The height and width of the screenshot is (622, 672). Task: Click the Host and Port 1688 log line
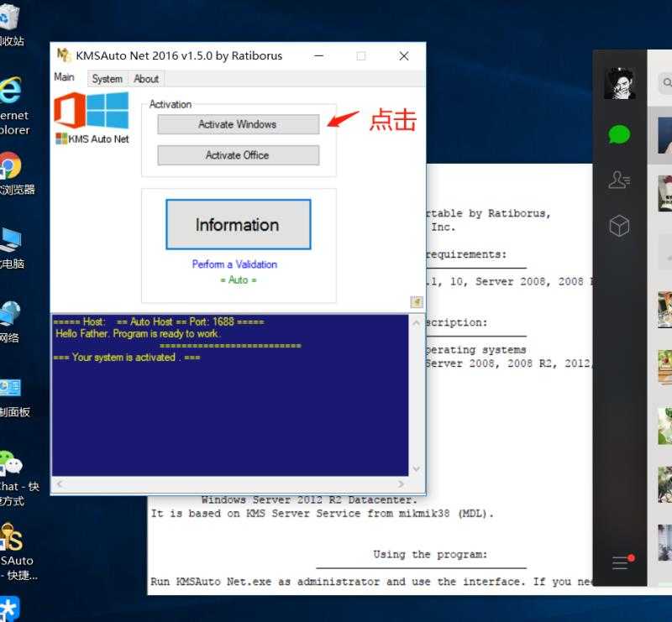tap(159, 321)
